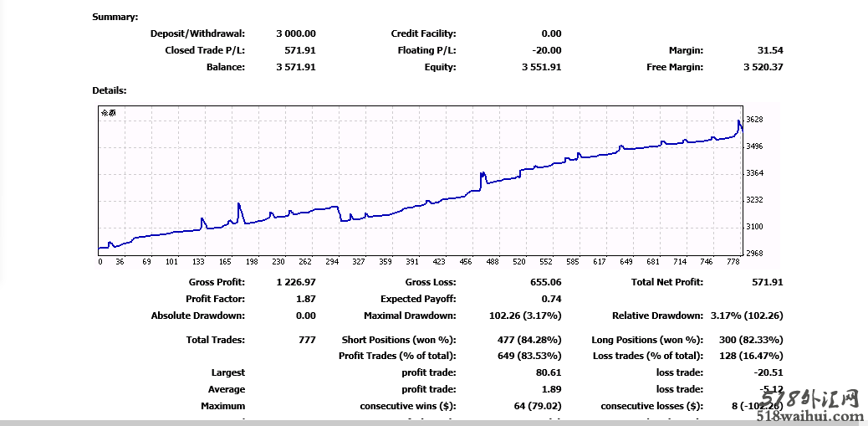Click the largest profit trade value 80.61
868x426 pixels.
point(549,372)
